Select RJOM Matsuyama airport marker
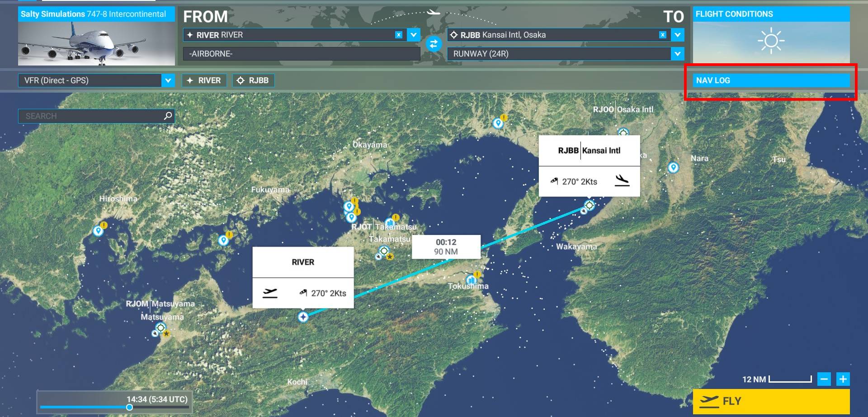Screen dimensions: 868x417 [x=160, y=328]
